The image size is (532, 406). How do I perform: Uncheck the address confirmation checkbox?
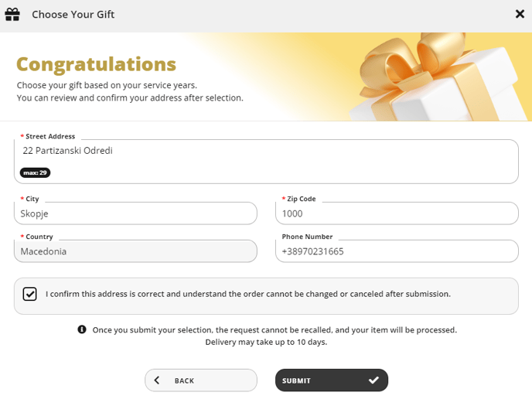[x=30, y=294]
